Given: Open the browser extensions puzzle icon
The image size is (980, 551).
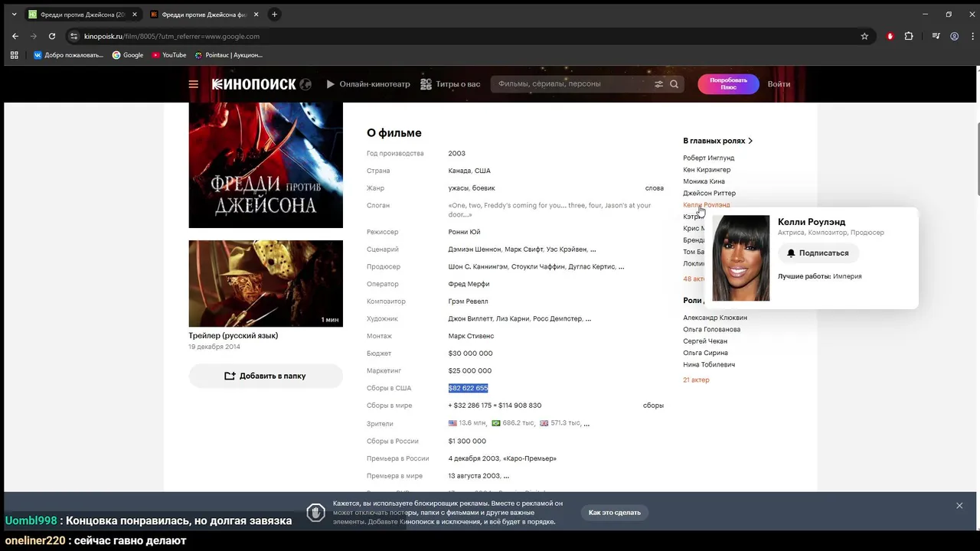Looking at the screenshot, I should pyautogui.click(x=909, y=36).
